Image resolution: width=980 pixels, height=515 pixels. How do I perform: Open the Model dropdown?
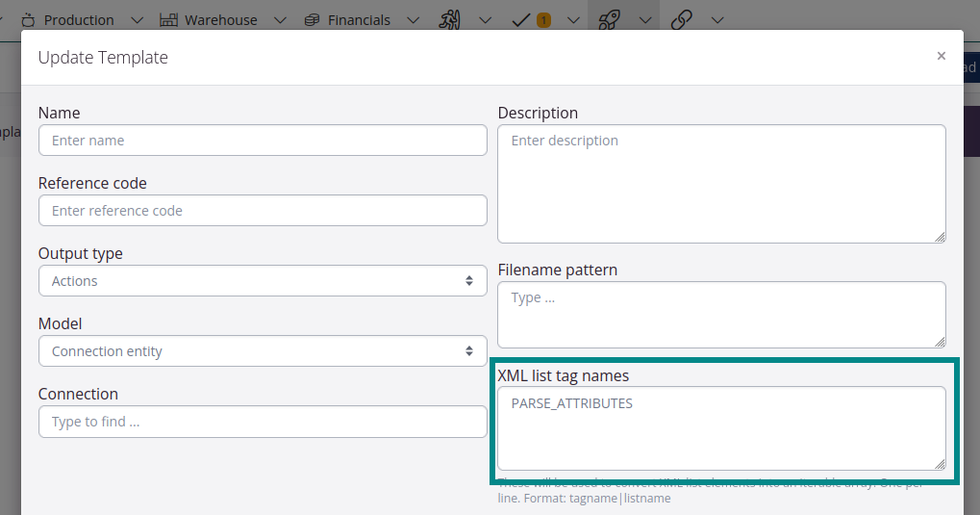[263, 351]
